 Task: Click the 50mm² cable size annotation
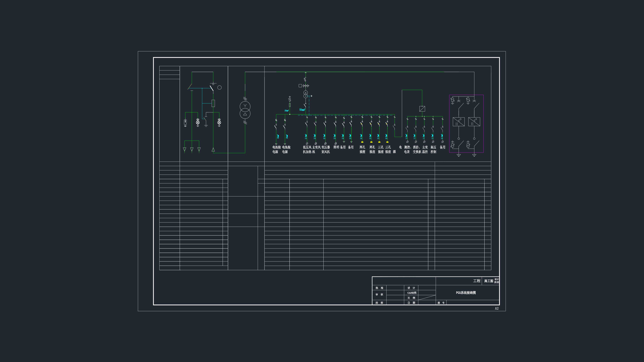point(302,110)
